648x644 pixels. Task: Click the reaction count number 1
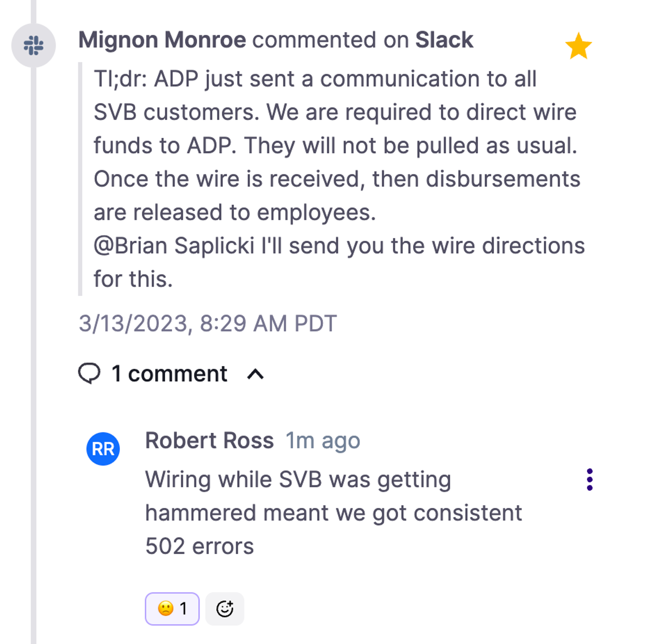point(183,609)
